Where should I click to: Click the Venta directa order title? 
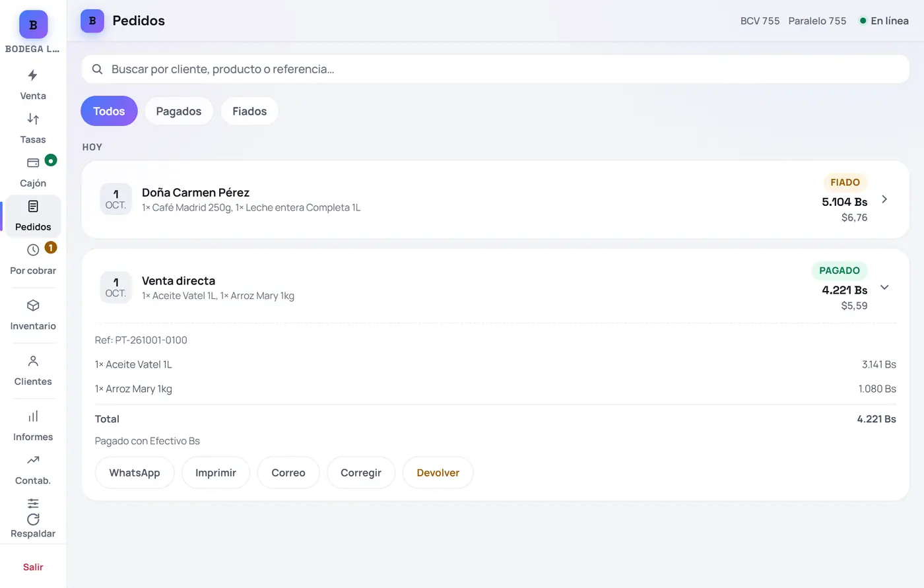pos(178,281)
